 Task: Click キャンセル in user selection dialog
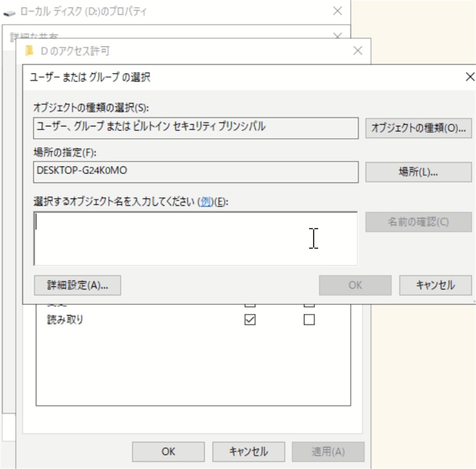pyautogui.click(x=435, y=285)
